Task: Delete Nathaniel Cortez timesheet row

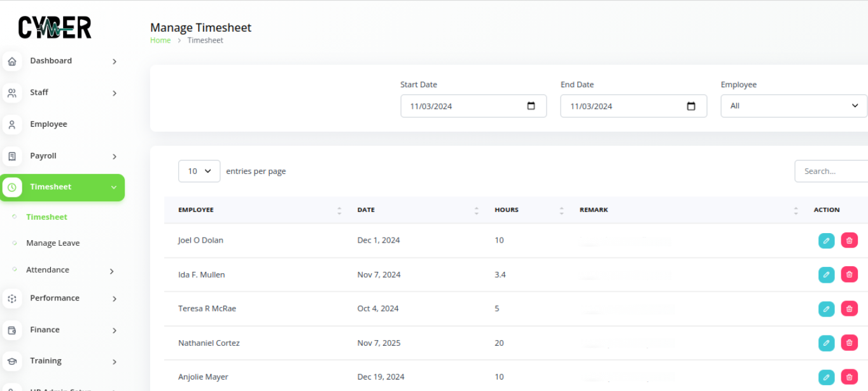Action: tap(849, 343)
